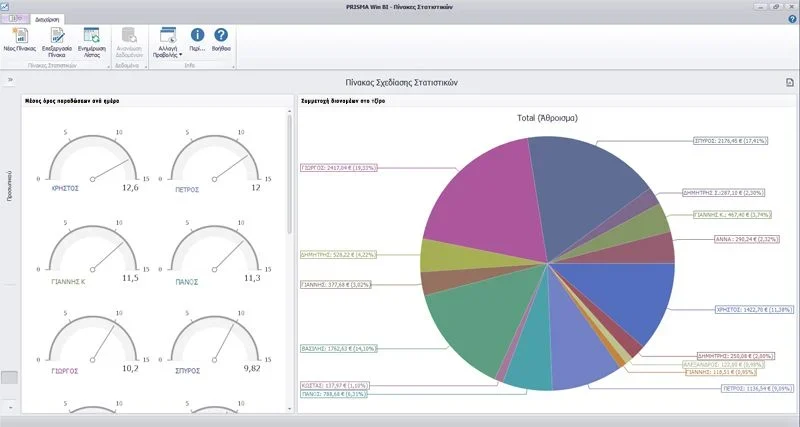
Task: Open the Αλλαγή Προβολής dropdown
Action: (167, 42)
